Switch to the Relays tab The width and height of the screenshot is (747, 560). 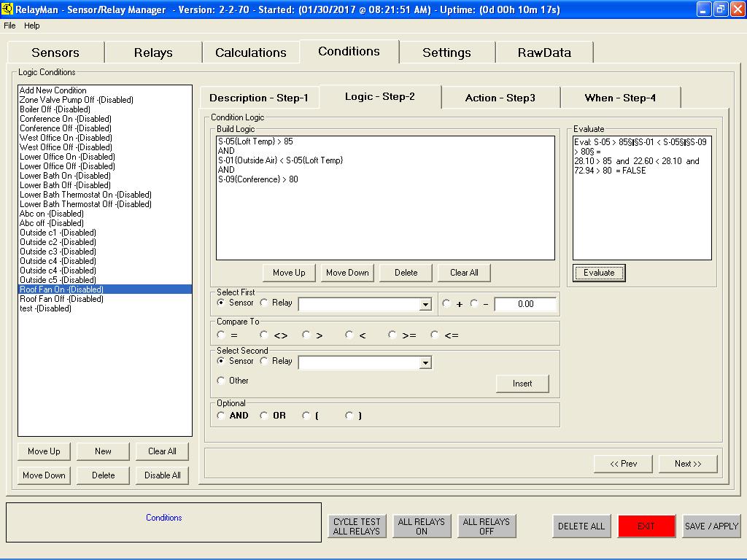click(153, 52)
